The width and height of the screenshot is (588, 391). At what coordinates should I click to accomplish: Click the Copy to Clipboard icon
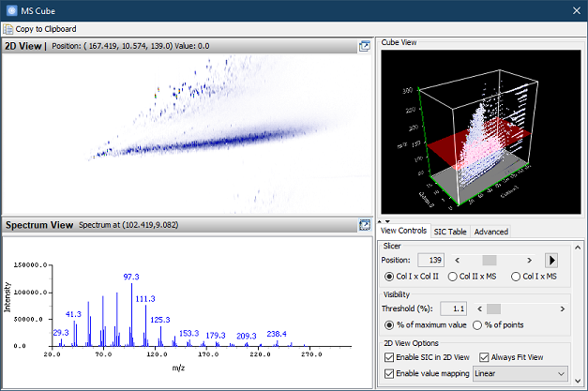click(8, 29)
